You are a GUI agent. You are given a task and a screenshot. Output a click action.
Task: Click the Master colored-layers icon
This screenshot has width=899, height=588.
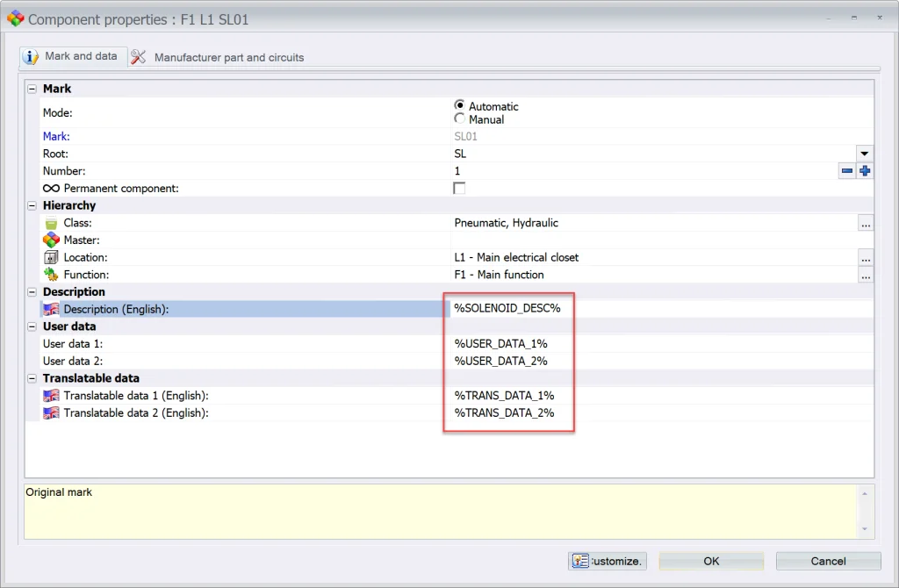(x=51, y=240)
